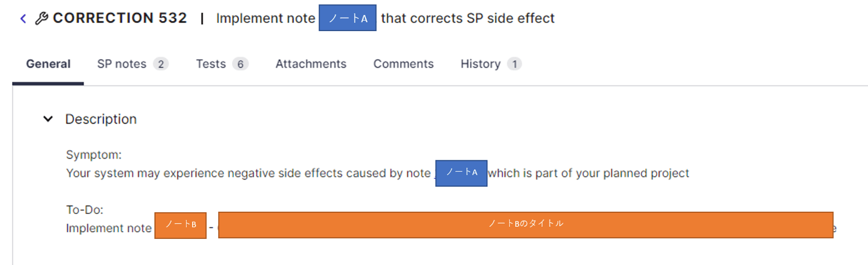The width and height of the screenshot is (868, 265).
Task: Click the To-Do label text
Action: (x=85, y=210)
